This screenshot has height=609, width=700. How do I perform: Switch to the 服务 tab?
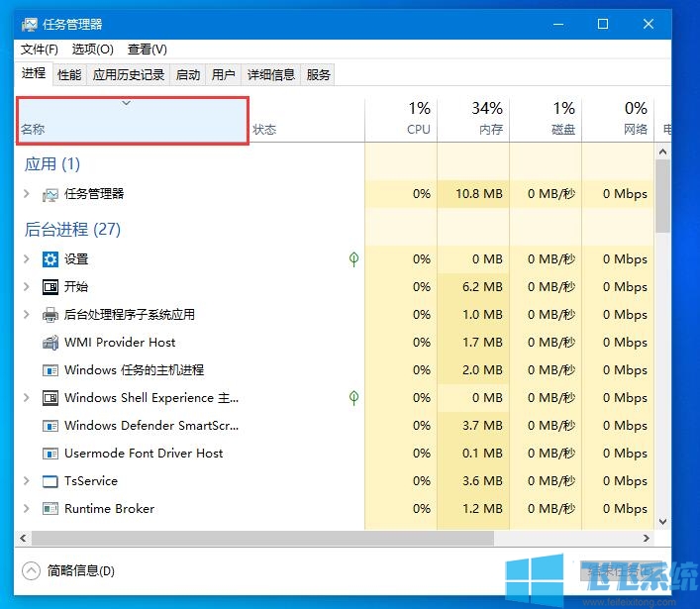[318, 74]
